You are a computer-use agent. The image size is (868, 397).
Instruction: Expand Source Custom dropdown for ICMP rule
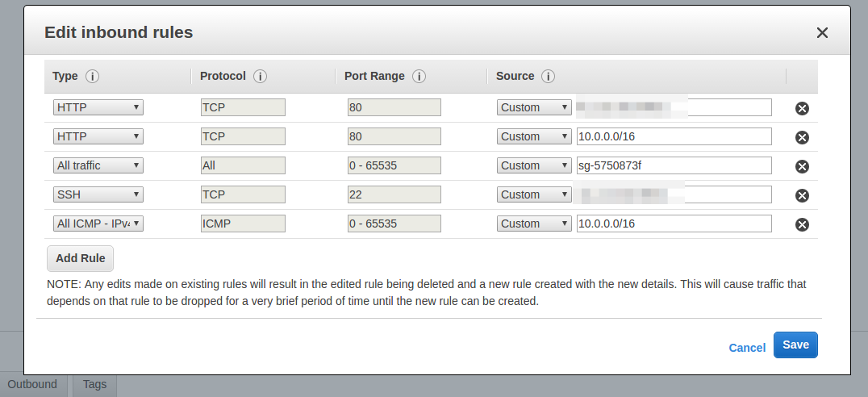[534, 224]
